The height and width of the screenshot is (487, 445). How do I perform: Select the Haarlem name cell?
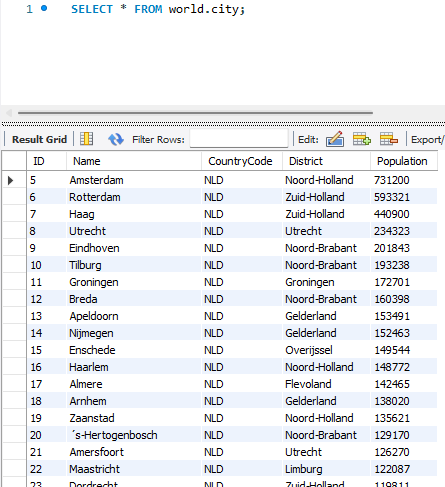pos(134,367)
